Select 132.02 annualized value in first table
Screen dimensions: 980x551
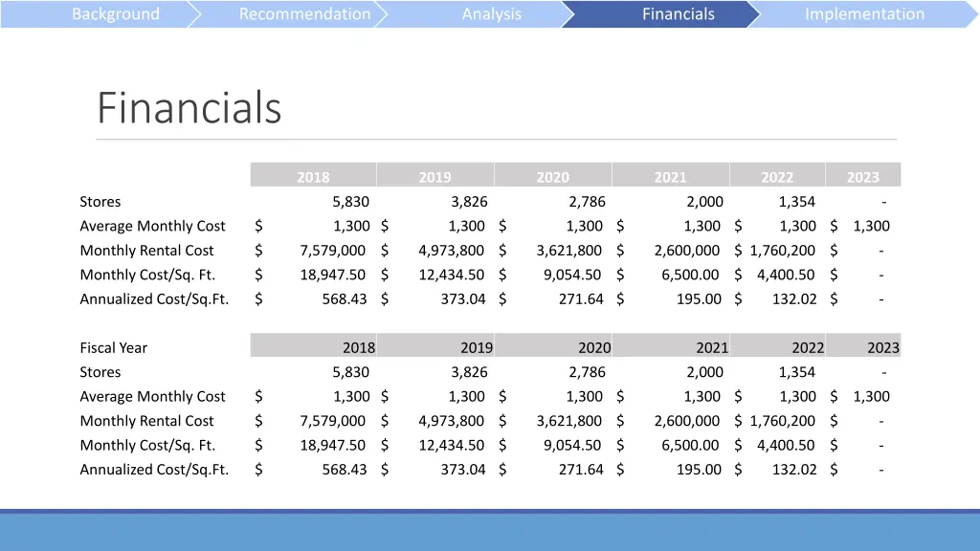794,299
